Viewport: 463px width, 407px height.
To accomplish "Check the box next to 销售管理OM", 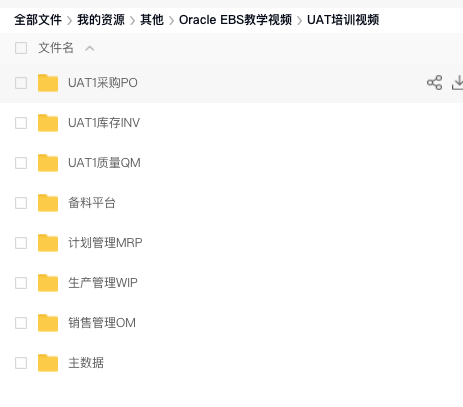I will tap(21, 323).
